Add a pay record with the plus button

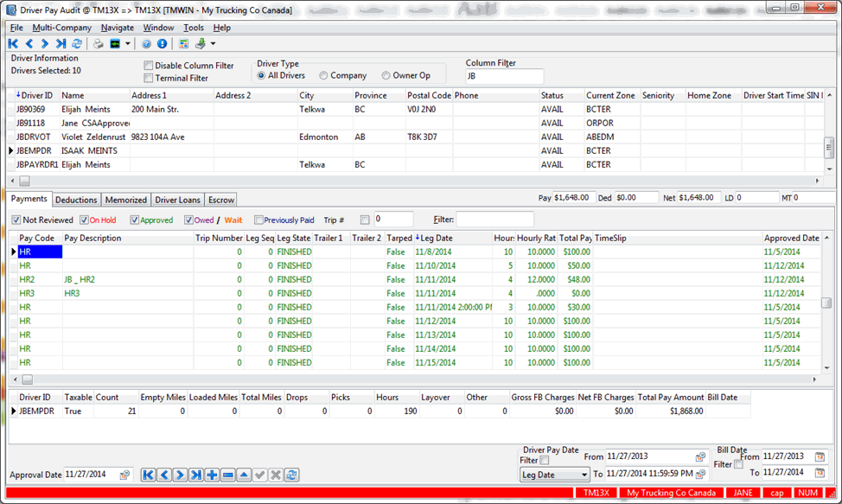[212, 475]
